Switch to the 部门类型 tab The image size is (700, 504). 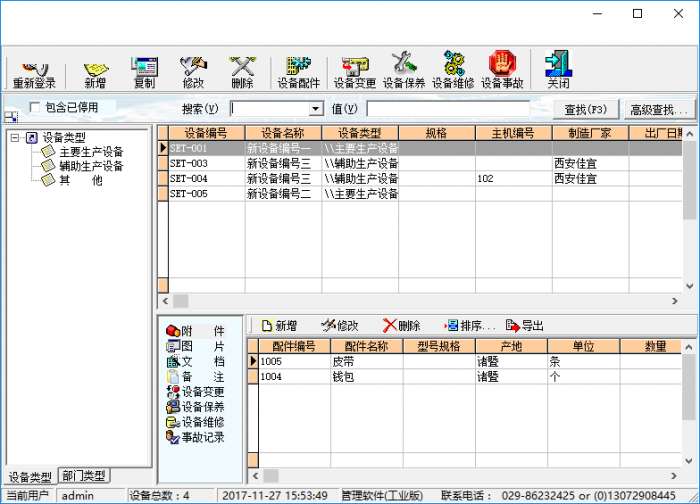tap(84, 476)
